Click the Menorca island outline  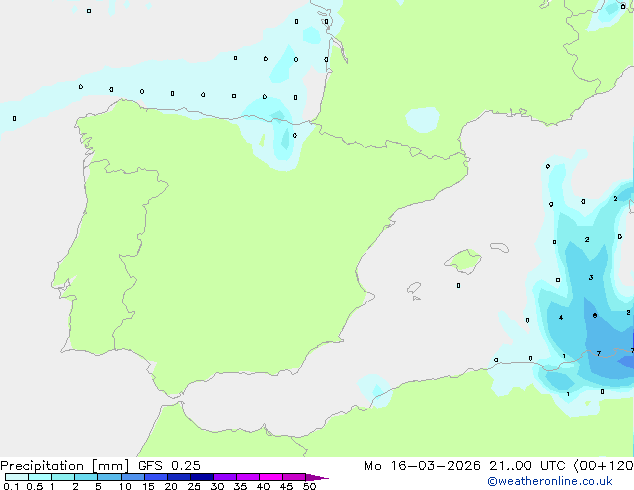click(x=499, y=247)
